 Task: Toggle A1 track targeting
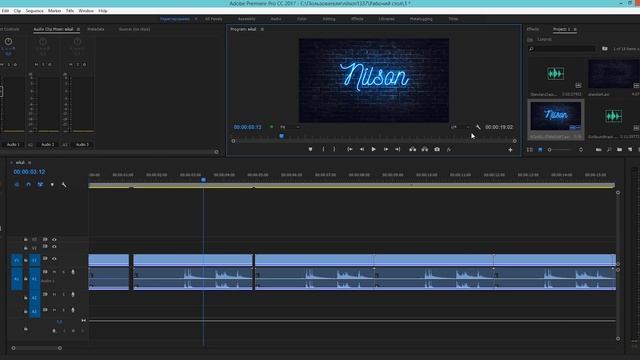(x=35, y=279)
